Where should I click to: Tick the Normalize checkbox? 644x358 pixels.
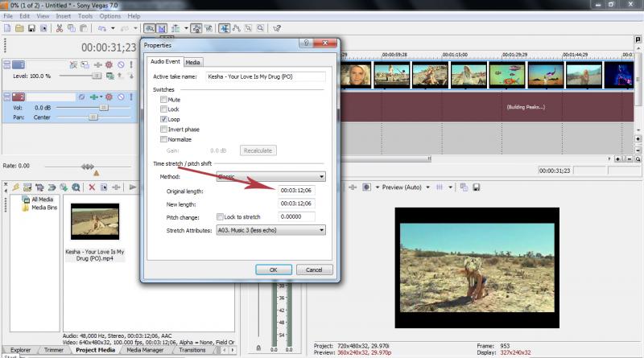tap(163, 139)
